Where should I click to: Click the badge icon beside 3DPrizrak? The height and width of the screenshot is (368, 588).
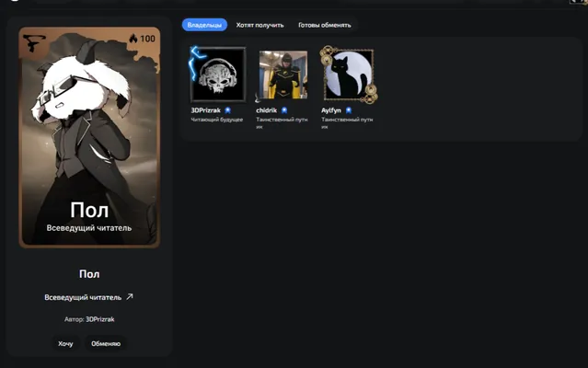227,110
